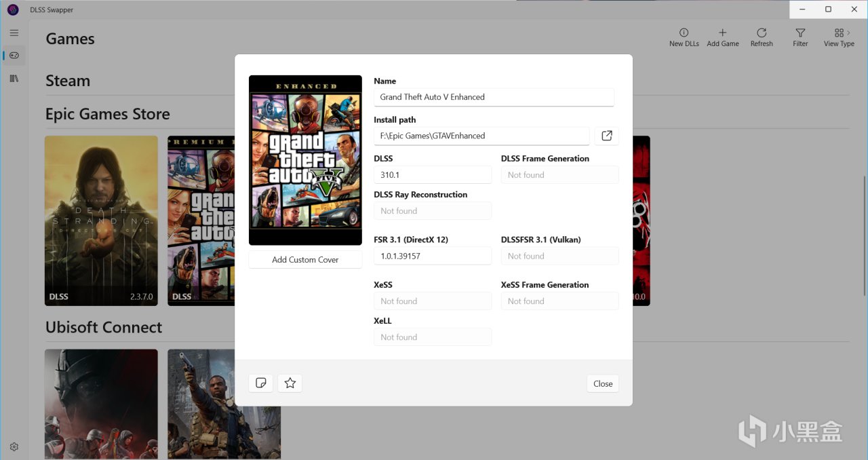The height and width of the screenshot is (460, 868).
Task: Click the Name field with Grand Theft Auto V Enhanced
Action: [494, 97]
